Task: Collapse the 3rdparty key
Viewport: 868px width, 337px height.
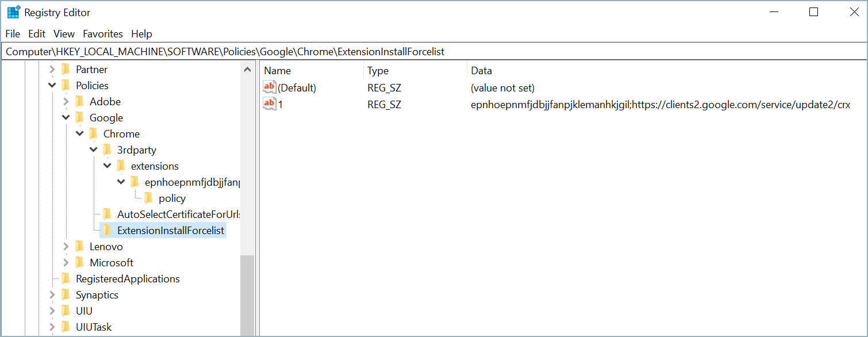Action: (x=94, y=150)
